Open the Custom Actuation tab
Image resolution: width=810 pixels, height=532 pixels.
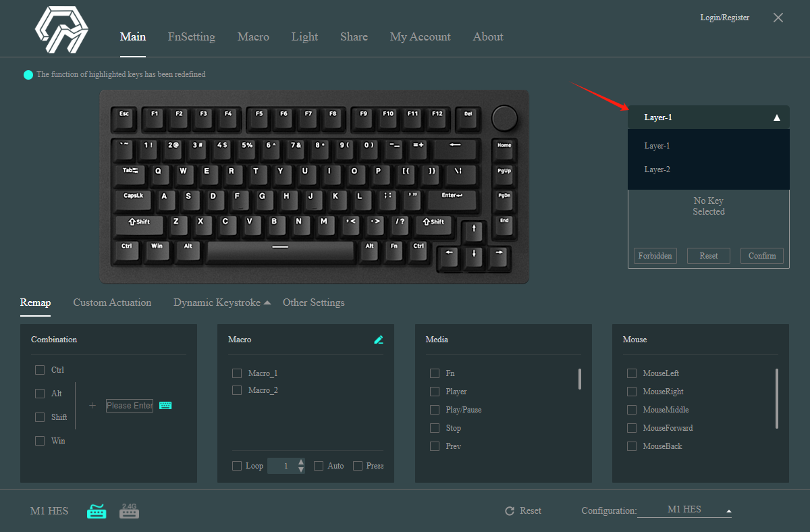click(x=112, y=302)
